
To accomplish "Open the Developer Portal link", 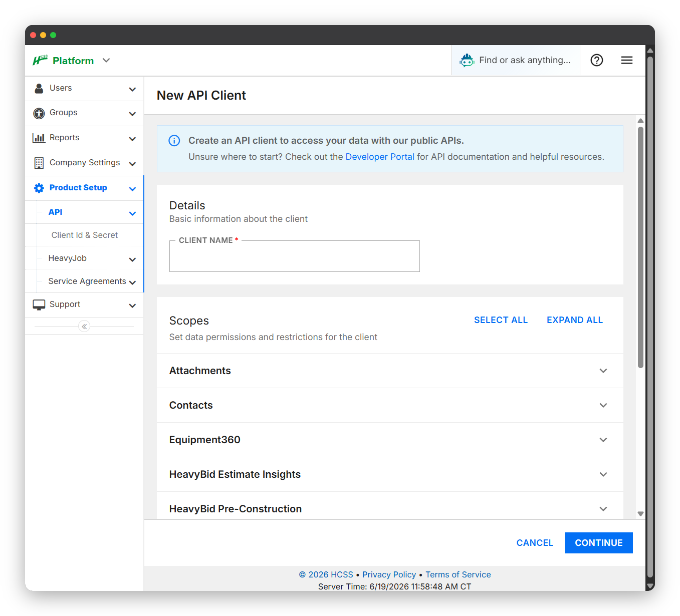I will [380, 157].
